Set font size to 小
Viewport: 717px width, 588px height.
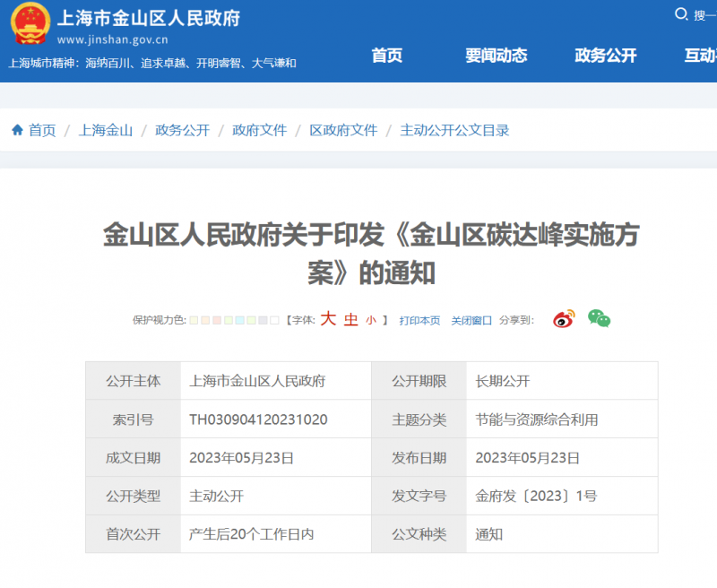pyautogui.click(x=371, y=321)
